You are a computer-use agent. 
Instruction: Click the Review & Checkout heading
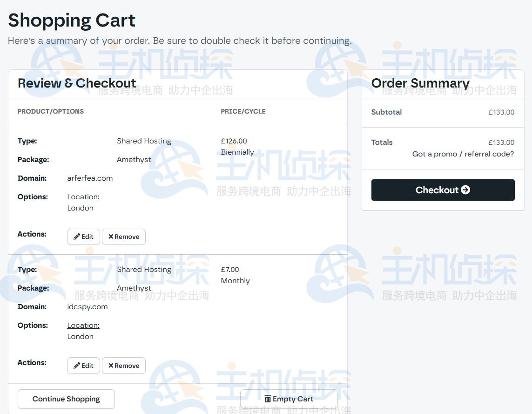[77, 83]
